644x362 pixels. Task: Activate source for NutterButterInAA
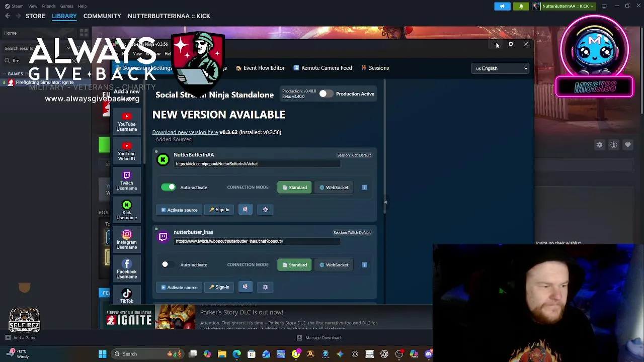179,210
